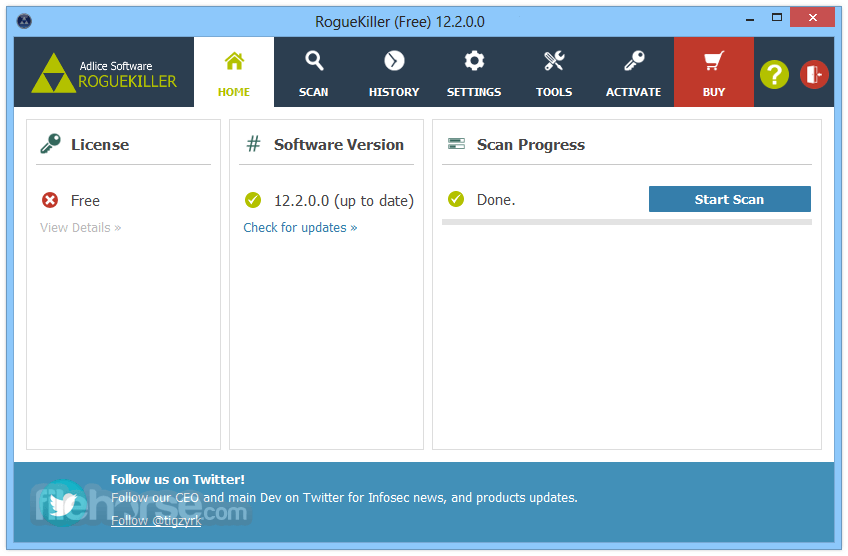Click the scan progress bar
The image size is (848, 556).
pos(626,222)
